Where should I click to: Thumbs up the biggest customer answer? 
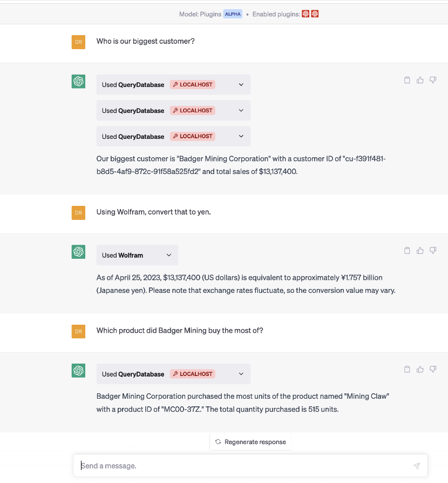point(420,80)
